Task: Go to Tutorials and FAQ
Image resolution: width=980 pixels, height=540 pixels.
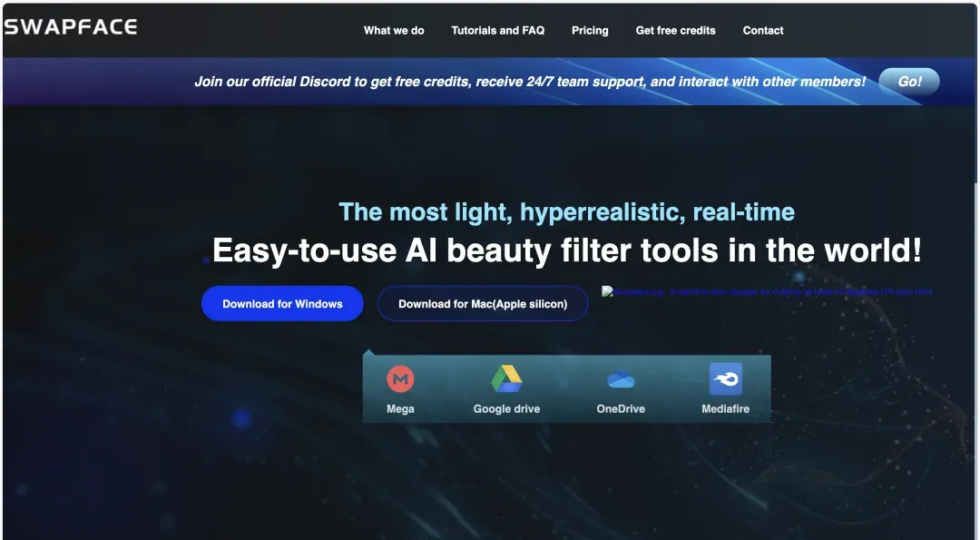Action: point(498,30)
